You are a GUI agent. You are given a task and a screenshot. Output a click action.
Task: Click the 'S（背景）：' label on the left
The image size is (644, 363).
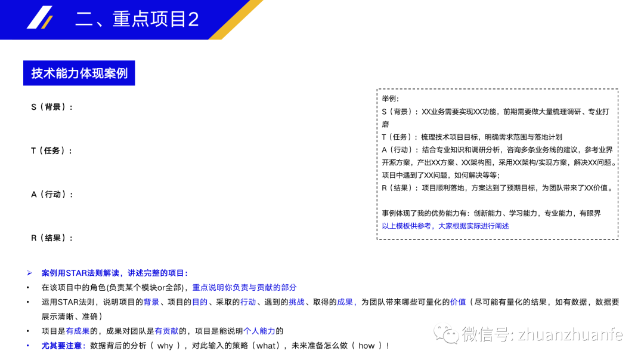(52, 107)
